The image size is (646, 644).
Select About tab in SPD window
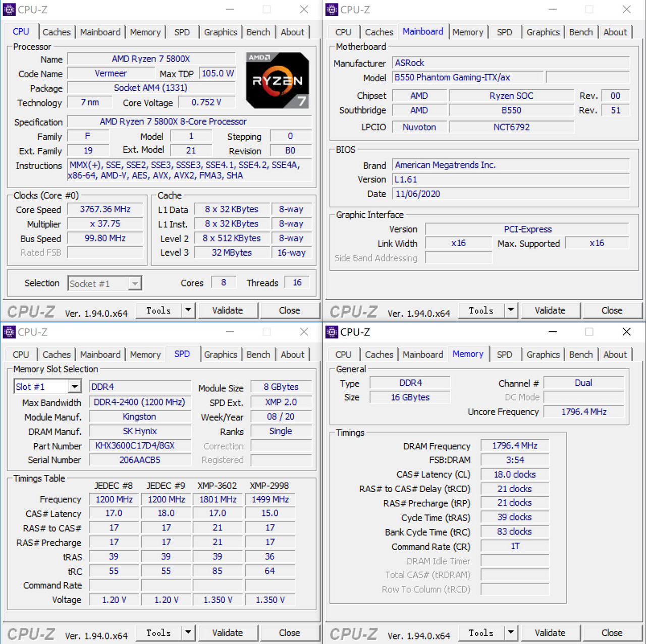tap(293, 355)
